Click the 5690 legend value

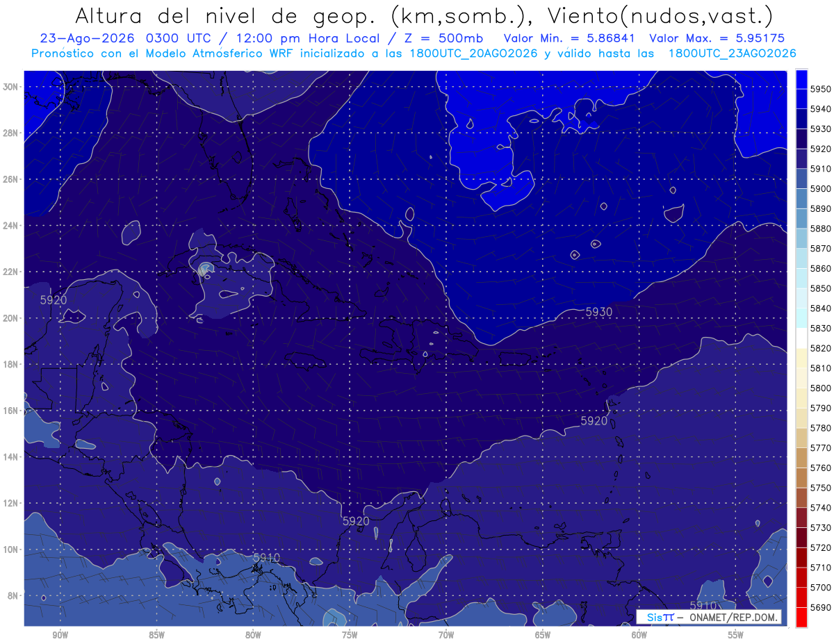pos(820,607)
